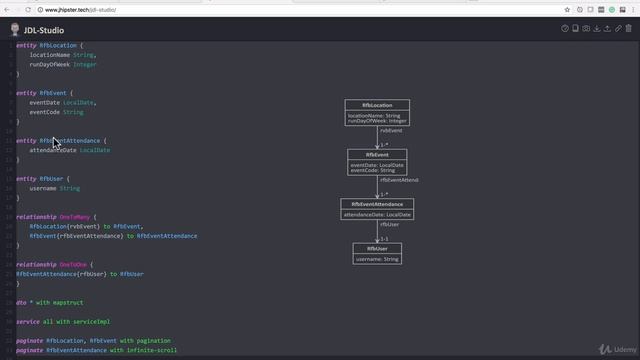640x360 pixels.
Task: Open the language reference sheet icon
Action: click(x=575, y=28)
